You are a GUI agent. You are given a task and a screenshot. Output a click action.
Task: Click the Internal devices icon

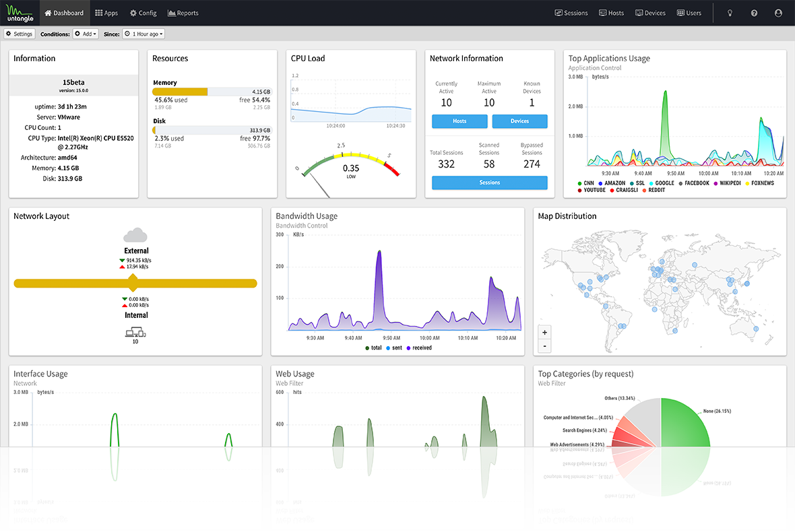[x=135, y=331]
